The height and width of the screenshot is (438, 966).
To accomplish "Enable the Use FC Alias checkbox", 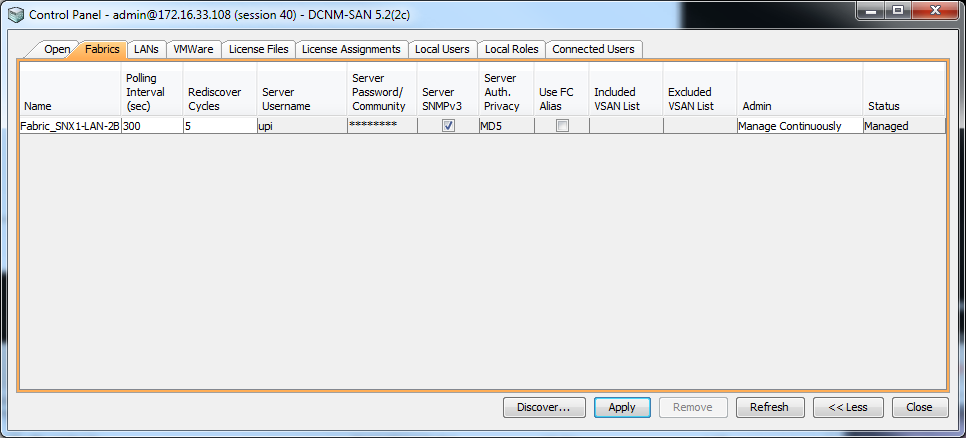I will pyautogui.click(x=562, y=126).
